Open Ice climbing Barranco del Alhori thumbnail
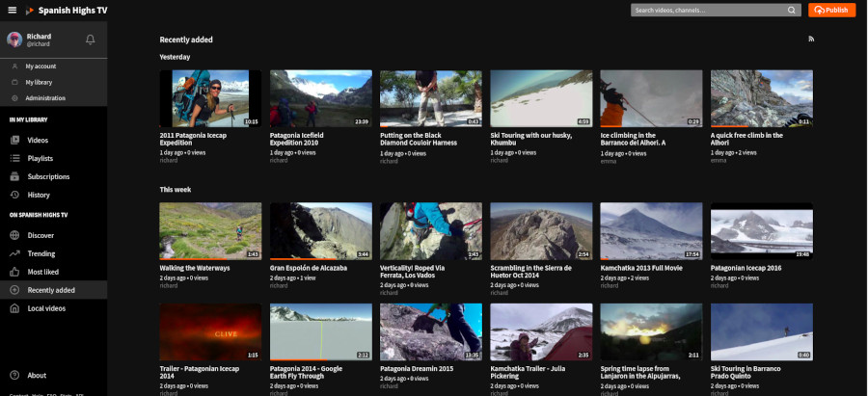The image size is (868, 396). click(x=651, y=98)
